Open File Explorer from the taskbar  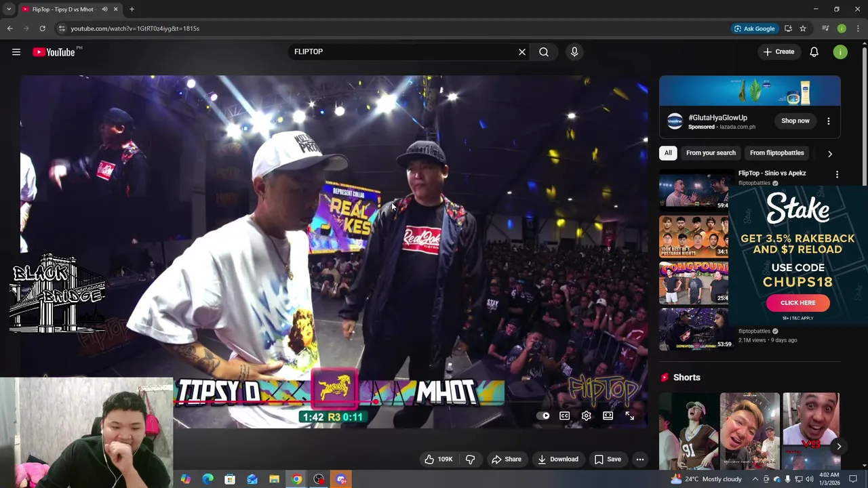pos(274,479)
